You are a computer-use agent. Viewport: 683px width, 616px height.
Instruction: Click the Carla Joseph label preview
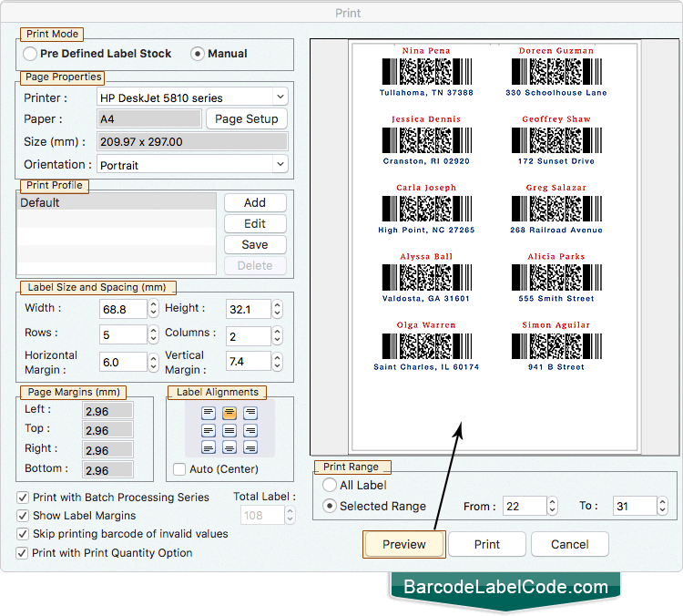426,209
